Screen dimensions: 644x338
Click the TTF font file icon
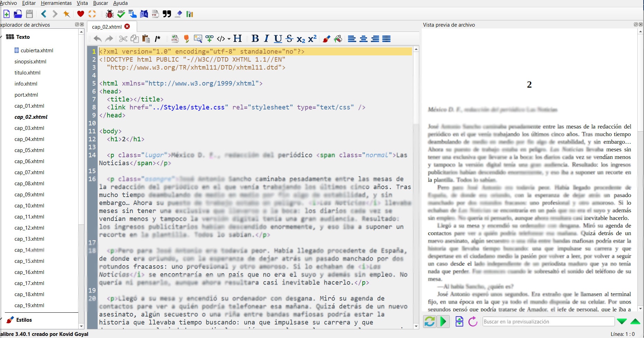tap(155, 14)
